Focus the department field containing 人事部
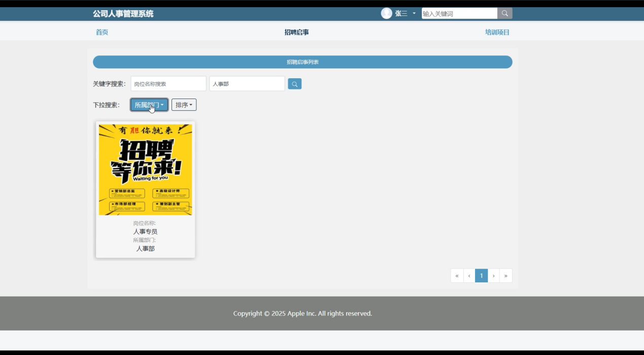 (x=247, y=84)
